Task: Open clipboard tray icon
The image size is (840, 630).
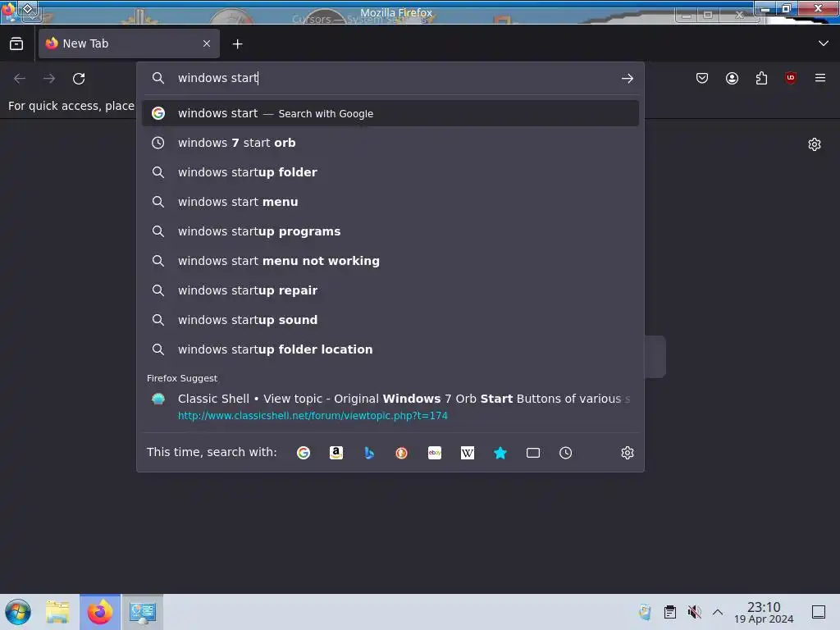Action: (x=669, y=612)
